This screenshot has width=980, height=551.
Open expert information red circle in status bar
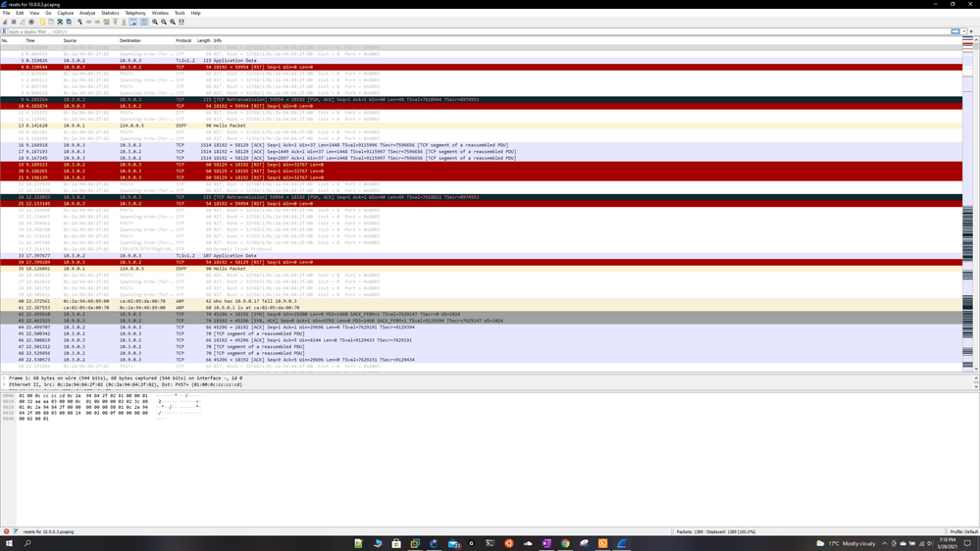pyautogui.click(x=6, y=531)
